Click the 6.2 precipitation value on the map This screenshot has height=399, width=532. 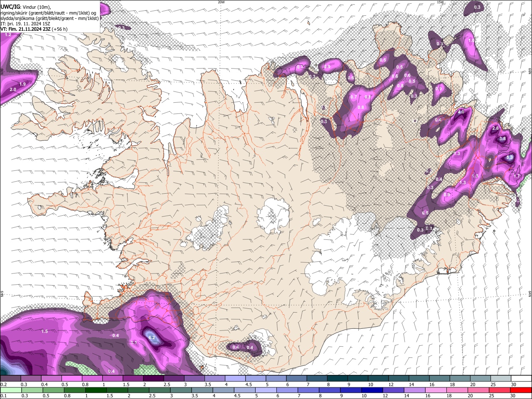(x=152, y=337)
